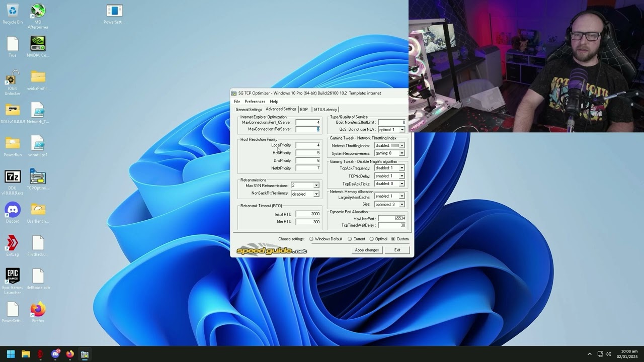
Task: Open File Explorer from the taskbar
Action: (26, 354)
